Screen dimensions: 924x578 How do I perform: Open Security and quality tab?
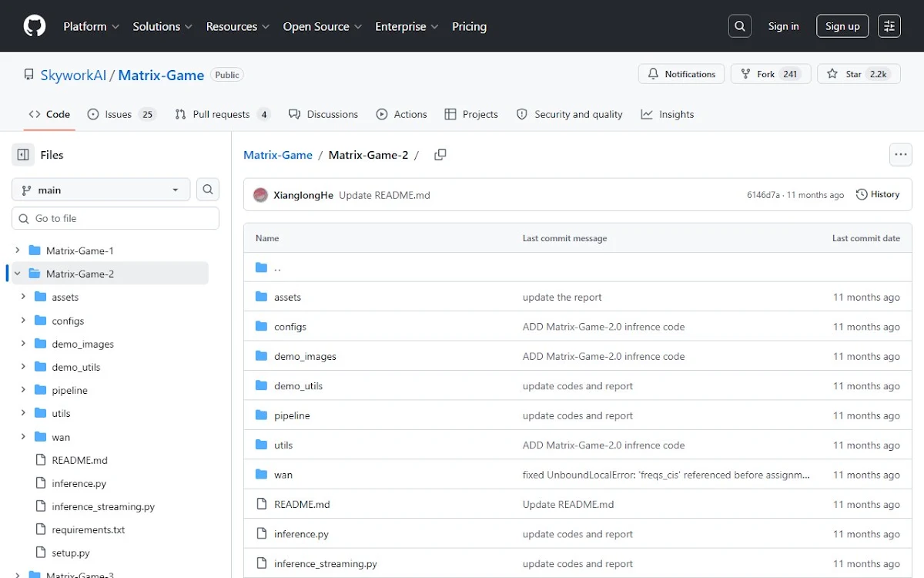coord(569,114)
